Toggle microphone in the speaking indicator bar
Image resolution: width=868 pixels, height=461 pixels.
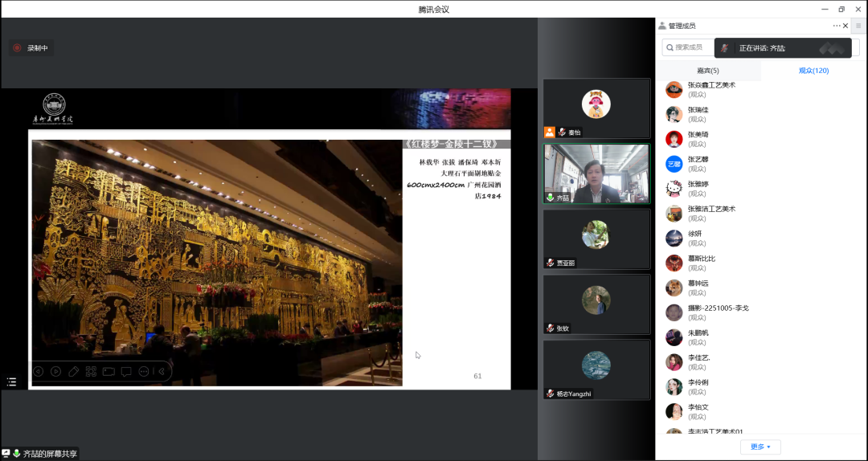pos(725,48)
